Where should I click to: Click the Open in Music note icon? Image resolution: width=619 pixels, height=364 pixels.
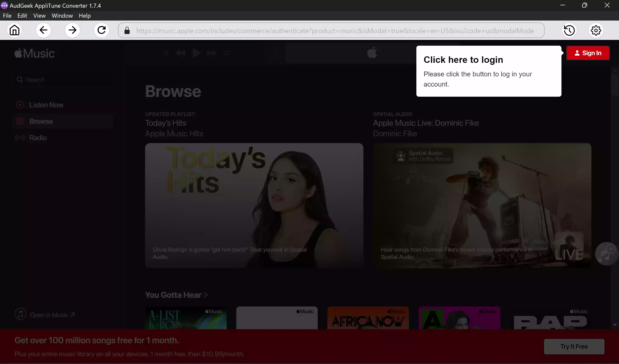(20, 314)
